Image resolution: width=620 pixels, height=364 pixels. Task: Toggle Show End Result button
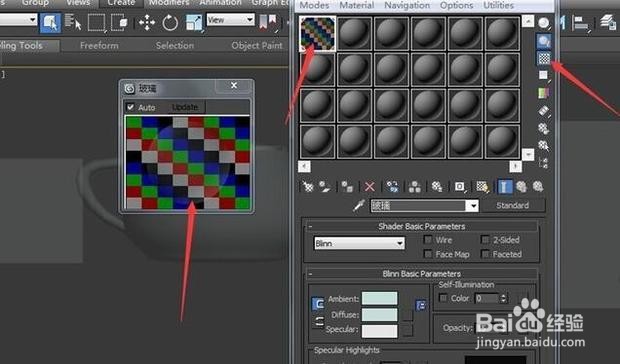pos(504,186)
